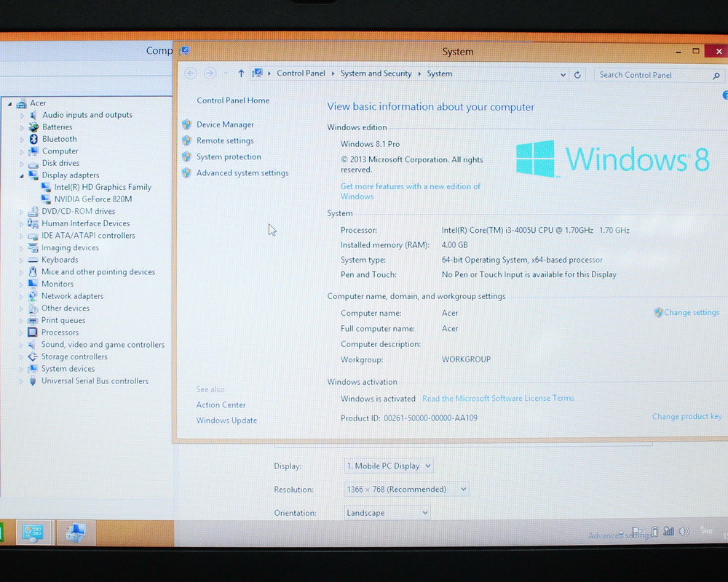Click the battery tray icon
Viewport: 728px width, 582px height.
pyautogui.click(x=654, y=531)
